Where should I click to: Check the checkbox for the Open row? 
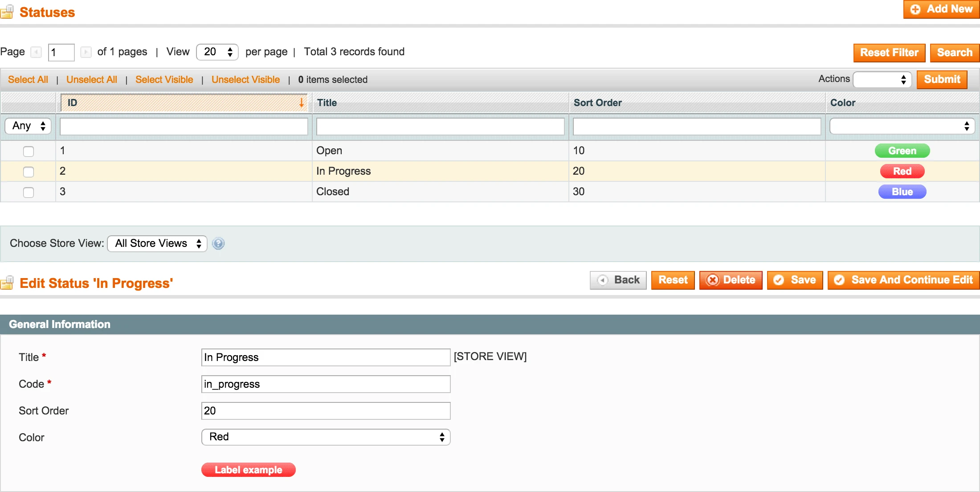[x=28, y=151]
